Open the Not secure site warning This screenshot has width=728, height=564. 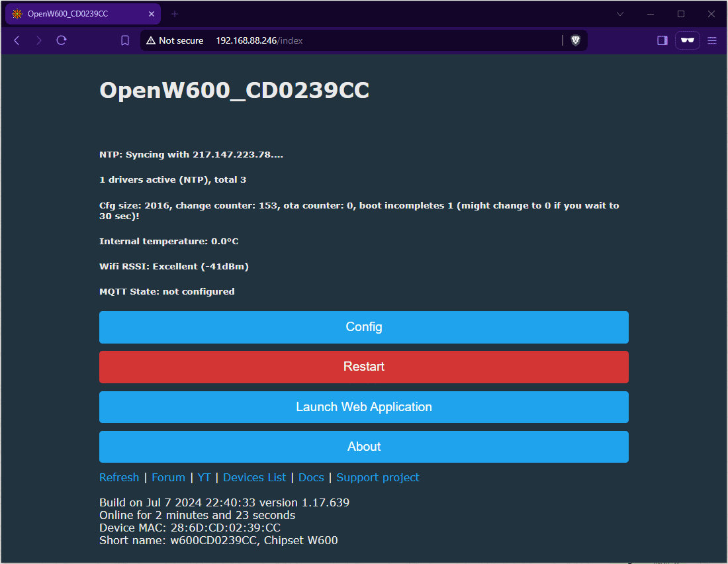pyautogui.click(x=175, y=40)
